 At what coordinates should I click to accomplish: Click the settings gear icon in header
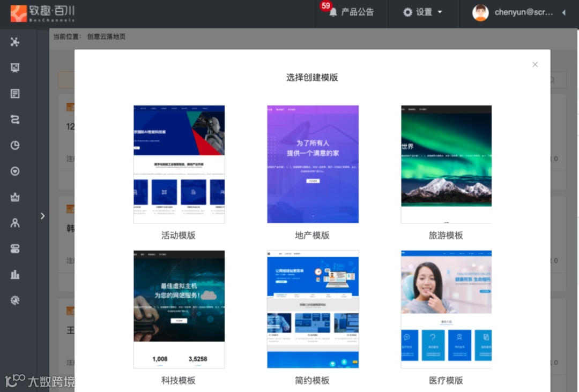[407, 12]
